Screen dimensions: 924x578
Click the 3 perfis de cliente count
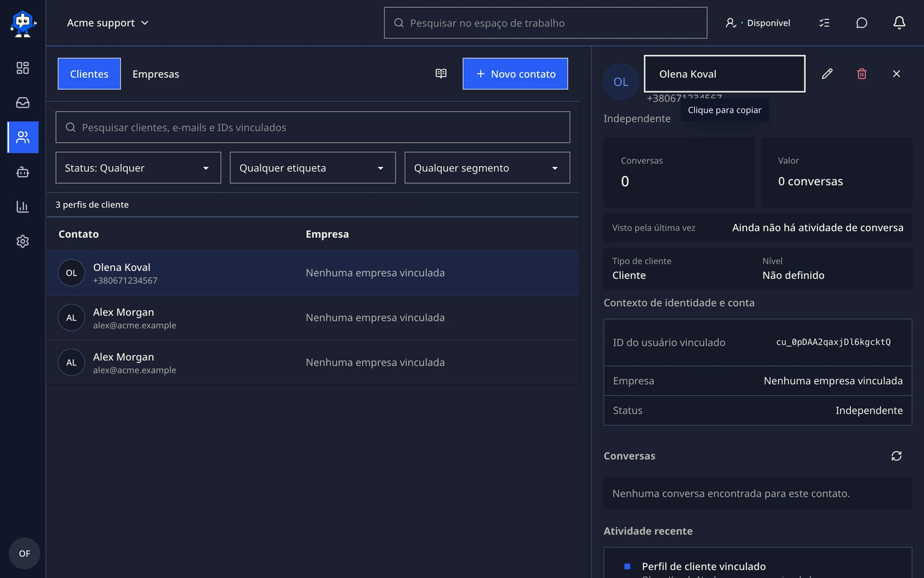click(x=92, y=205)
